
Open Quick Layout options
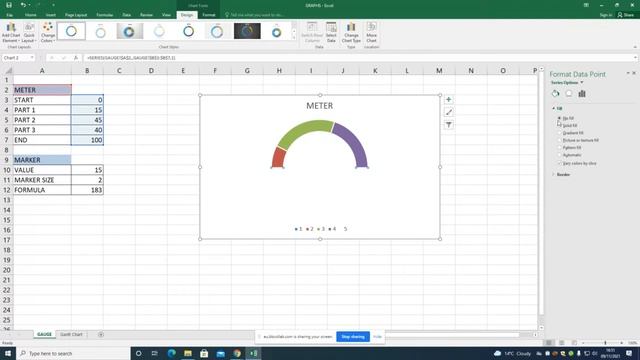point(29,33)
